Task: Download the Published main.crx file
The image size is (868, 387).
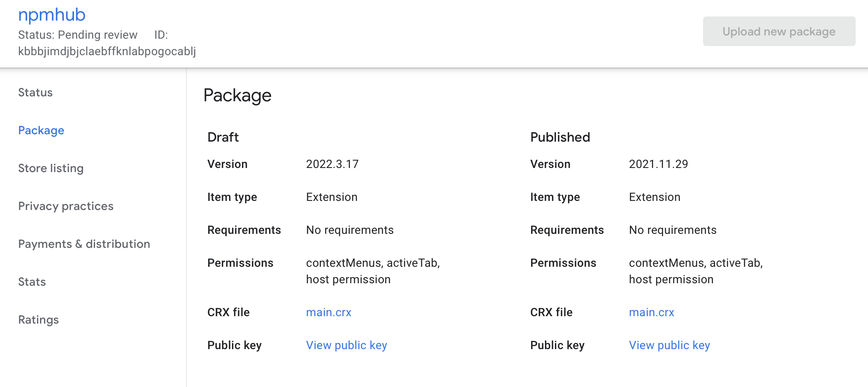Action: coord(652,312)
